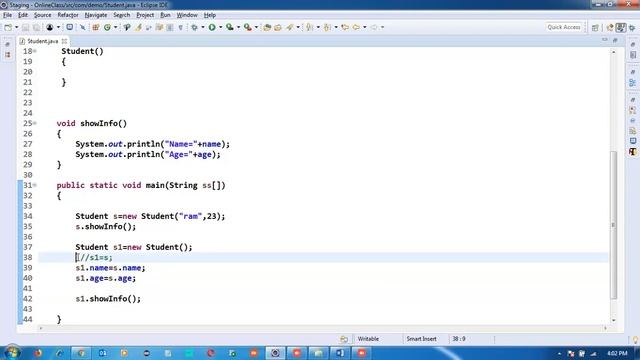Click the 38 : 9 cursor position status
This screenshot has width=640, height=360.
pos(459,339)
